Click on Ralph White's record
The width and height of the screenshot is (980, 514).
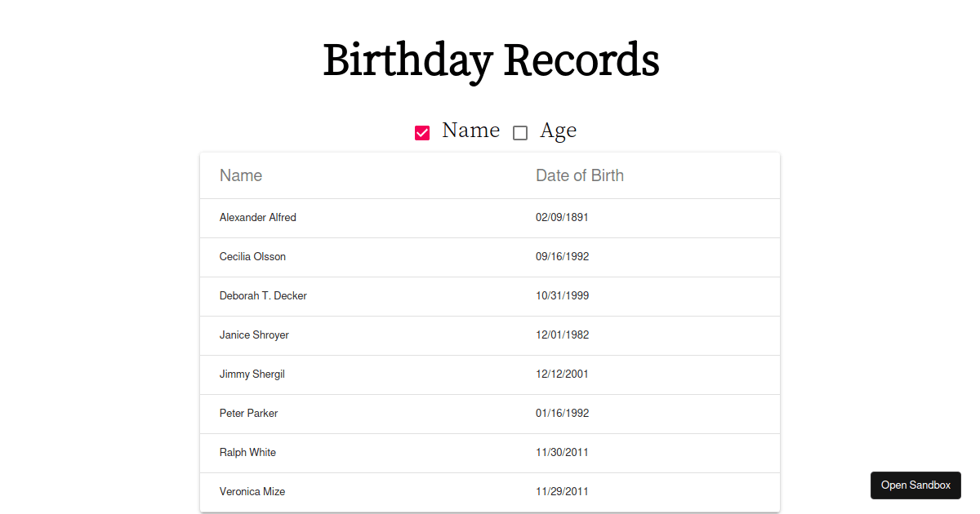(247, 452)
